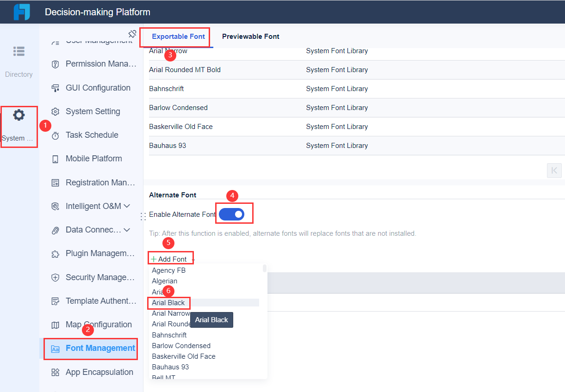Click the GUI Configuration paint roller icon

point(56,88)
